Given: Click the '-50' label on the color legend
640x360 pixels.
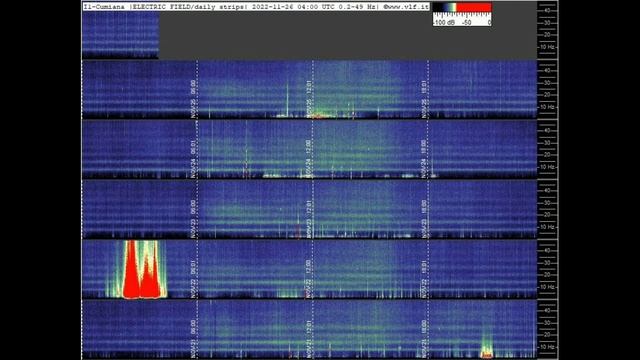Looking at the screenshot, I should 466,23.
